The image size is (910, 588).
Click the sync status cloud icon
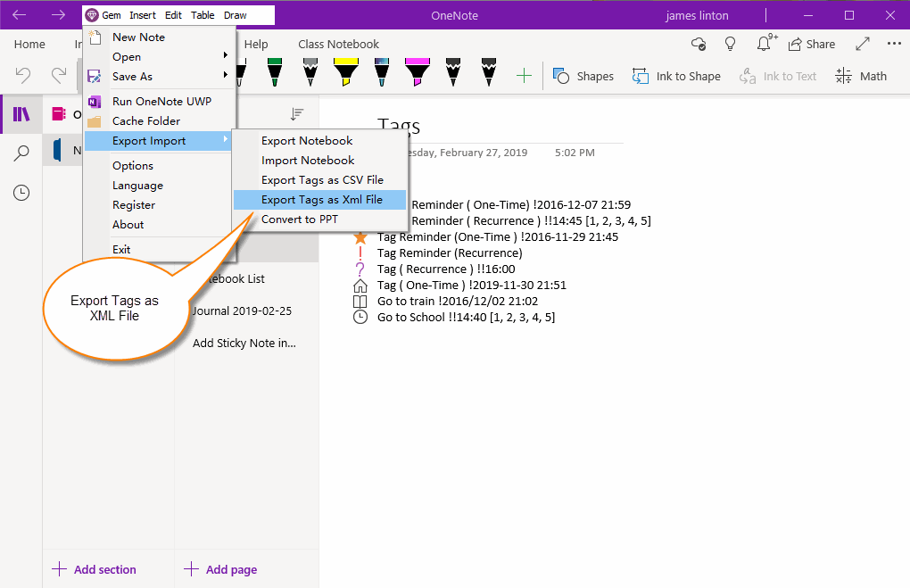[x=699, y=44]
